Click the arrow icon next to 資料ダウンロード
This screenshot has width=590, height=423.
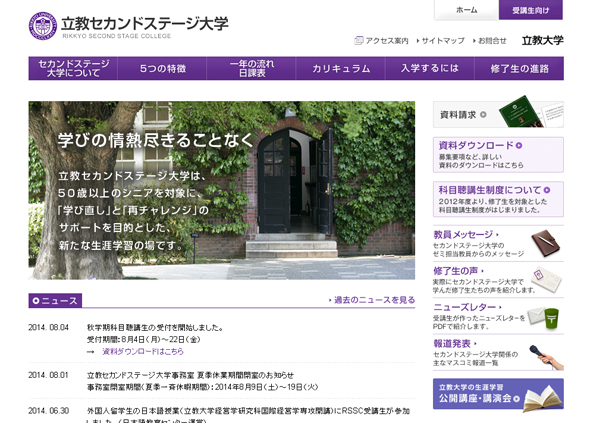click(519, 145)
